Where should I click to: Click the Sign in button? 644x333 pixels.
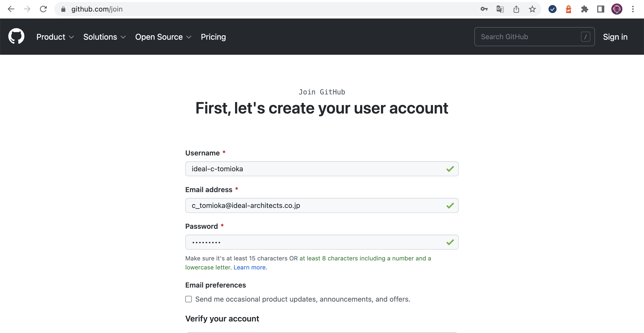point(615,37)
